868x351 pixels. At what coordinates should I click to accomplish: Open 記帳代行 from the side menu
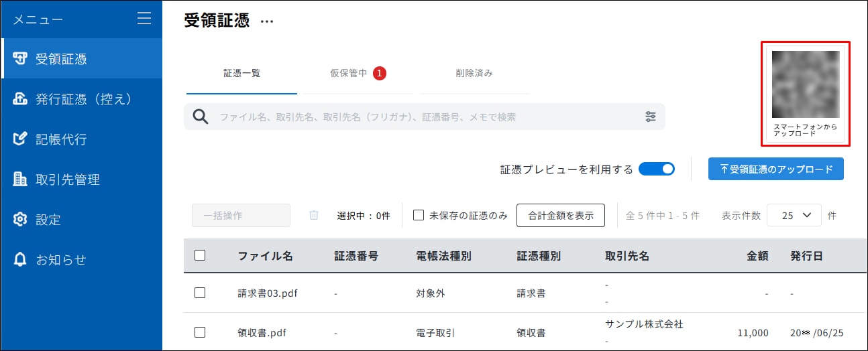click(82, 139)
